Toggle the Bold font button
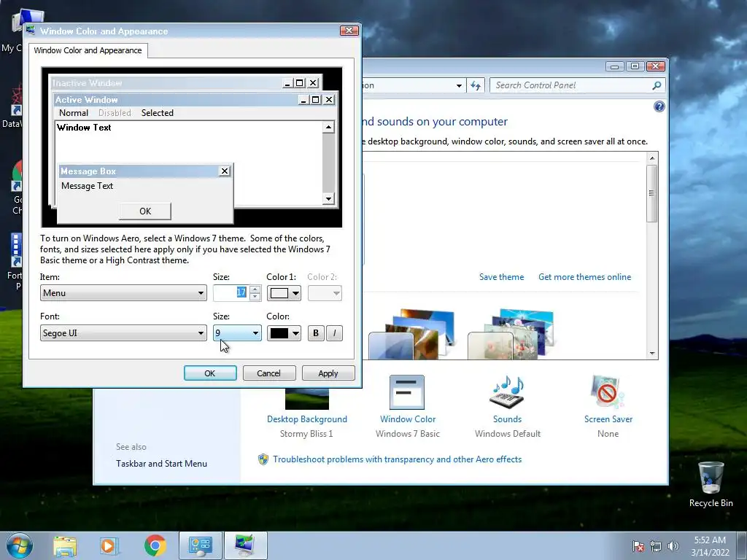The width and height of the screenshot is (747, 560). point(316,332)
